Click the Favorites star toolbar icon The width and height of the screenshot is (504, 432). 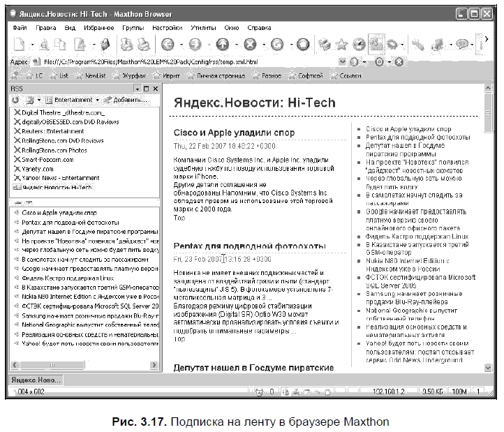(x=341, y=45)
